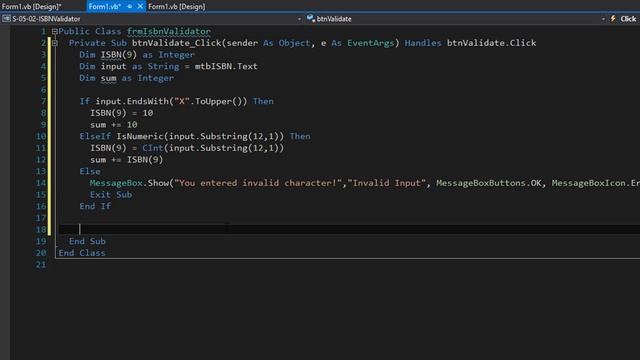Pin the Form1.vb* tab
The image size is (640, 360).
[130, 7]
